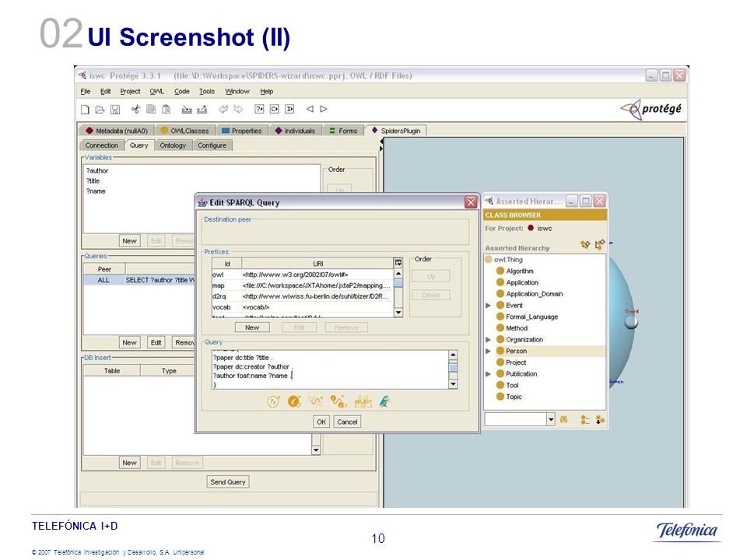Select the ?name variable
The width and height of the screenshot is (747, 560).
click(x=96, y=191)
